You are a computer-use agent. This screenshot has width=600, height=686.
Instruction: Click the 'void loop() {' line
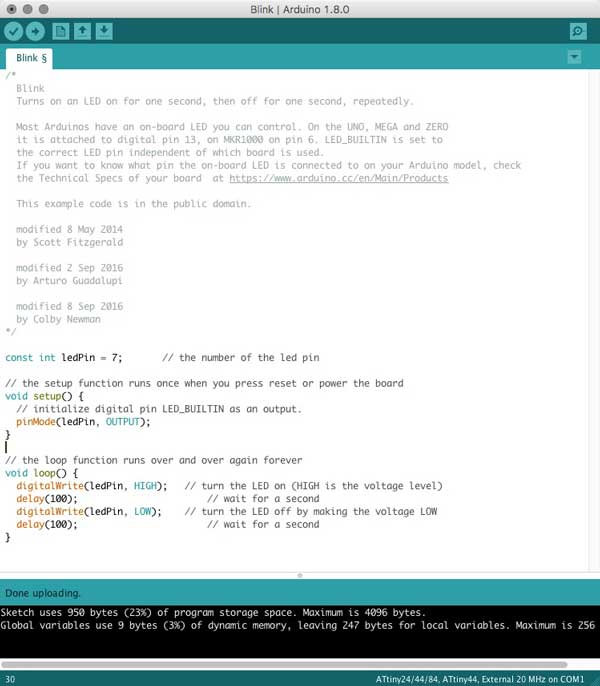42,473
